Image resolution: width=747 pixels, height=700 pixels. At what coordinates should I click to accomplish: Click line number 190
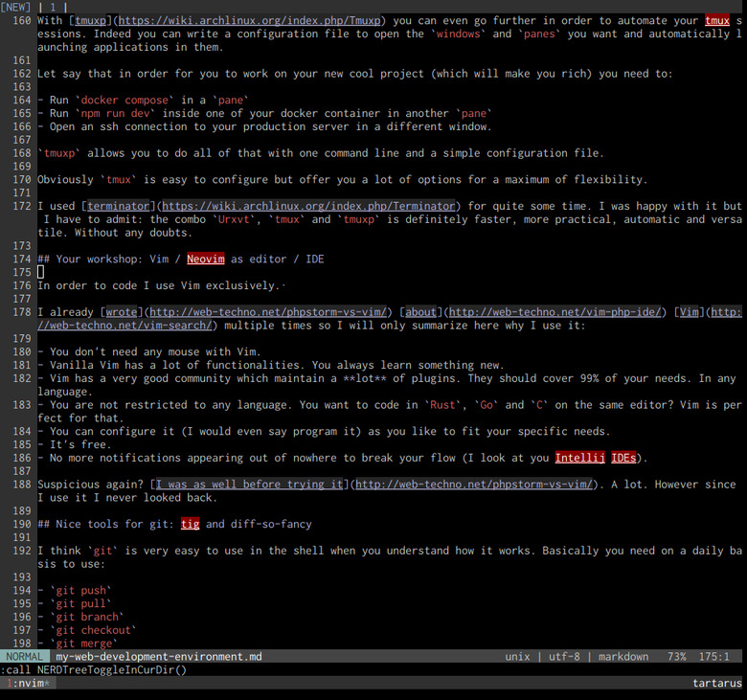22,524
